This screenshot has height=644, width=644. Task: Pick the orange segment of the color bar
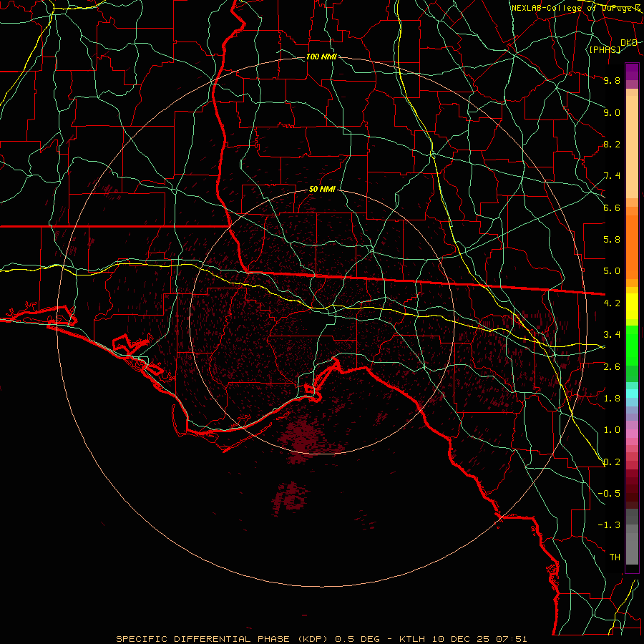click(632, 248)
